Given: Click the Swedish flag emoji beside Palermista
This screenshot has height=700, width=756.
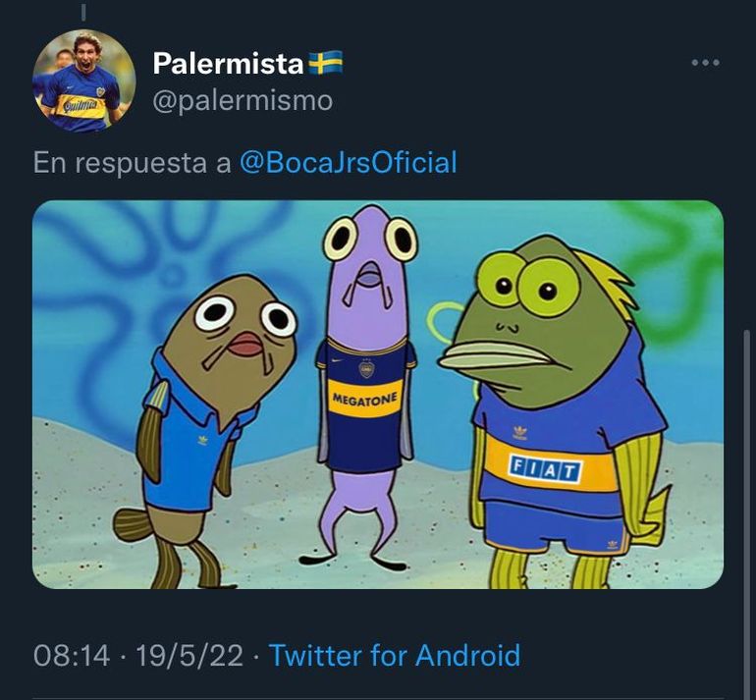Looking at the screenshot, I should (326, 64).
